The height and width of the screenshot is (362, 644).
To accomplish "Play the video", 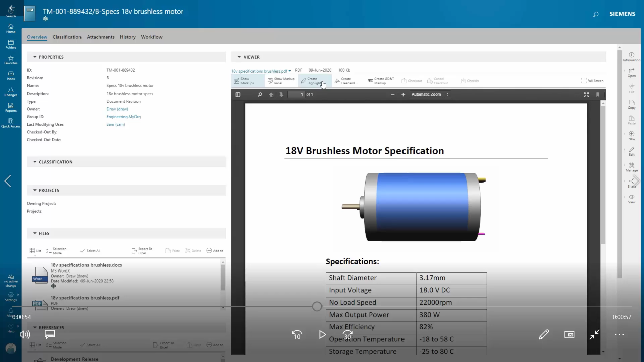I will [x=322, y=334].
